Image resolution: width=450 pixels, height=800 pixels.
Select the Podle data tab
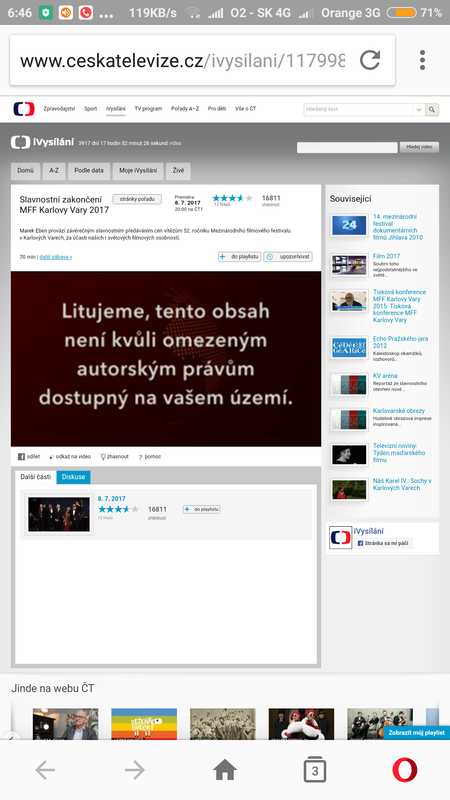tap(89, 171)
